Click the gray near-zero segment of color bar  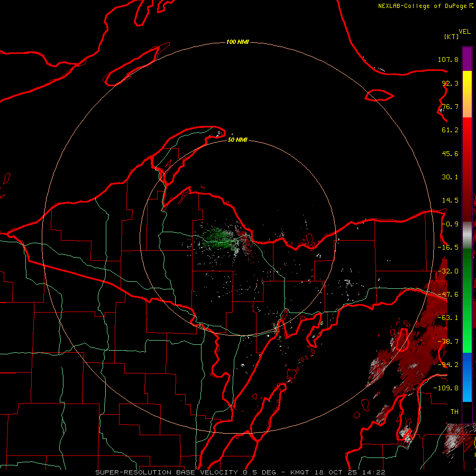tap(467, 235)
